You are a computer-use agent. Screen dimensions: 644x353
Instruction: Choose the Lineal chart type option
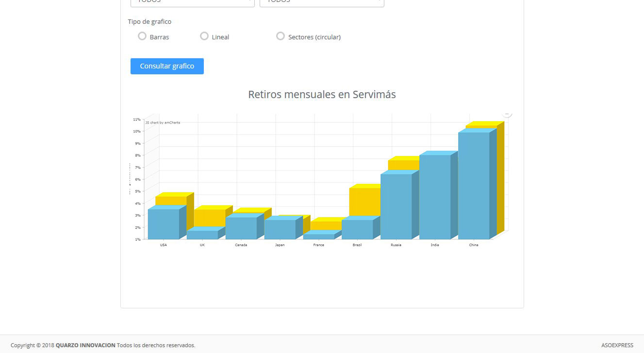(x=204, y=36)
